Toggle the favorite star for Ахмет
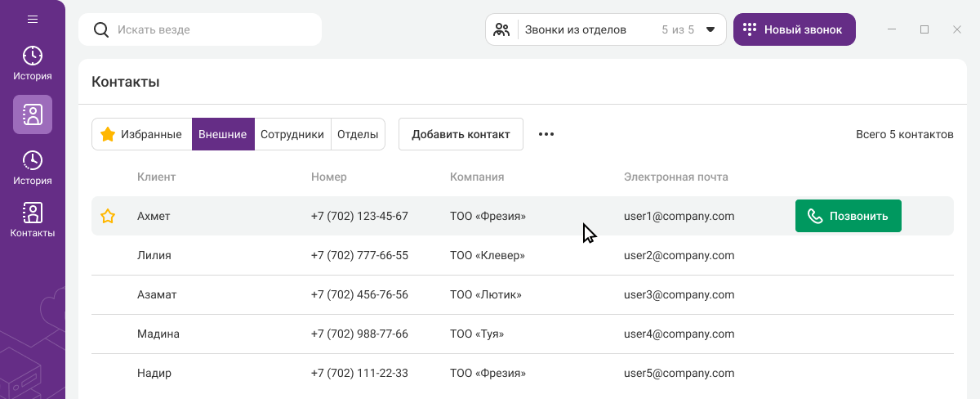The height and width of the screenshot is (399, 980). point(108,216)
